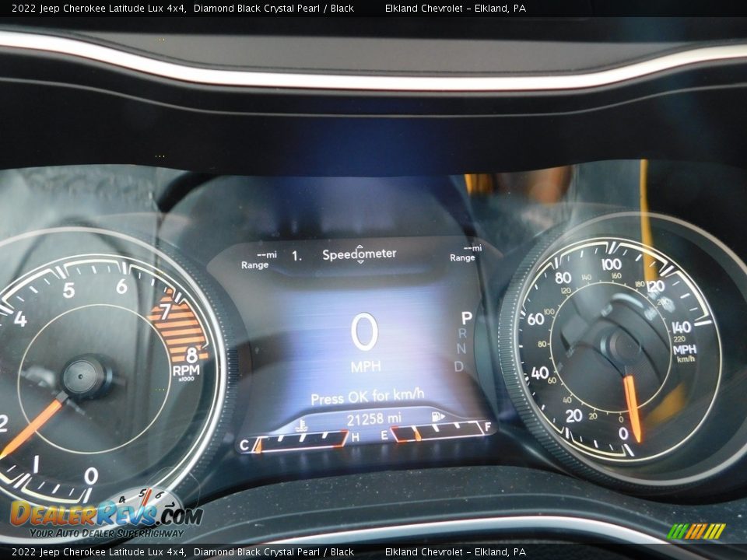747x560 pixels.
Task: Click the 'MPH' label under digital speed
Action: (366, 366)
